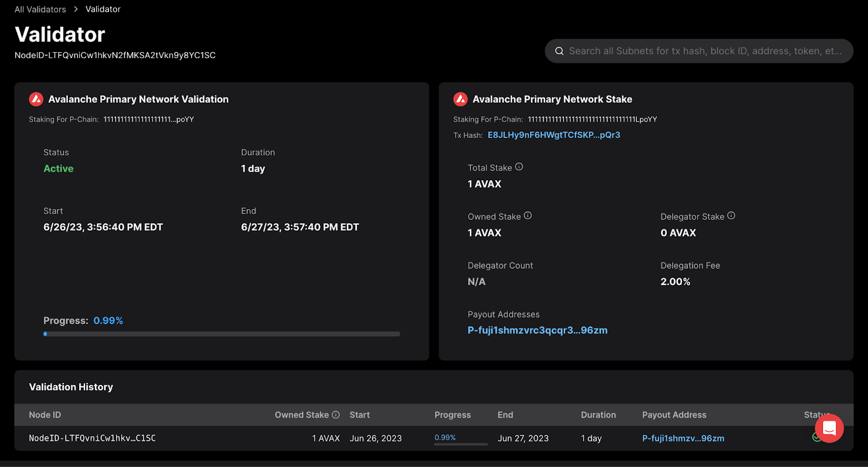The image size is (868, 467).
Task: Click the Jun 26, 2023 cell in history row
Action: tap(376, 438)
